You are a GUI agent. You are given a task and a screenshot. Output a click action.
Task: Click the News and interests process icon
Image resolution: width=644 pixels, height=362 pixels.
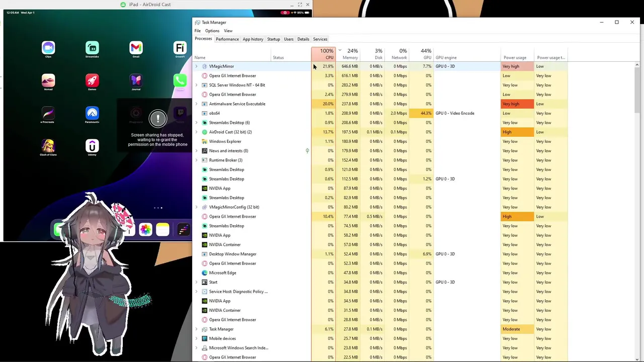pyautogui.click(x=204, y=151)
